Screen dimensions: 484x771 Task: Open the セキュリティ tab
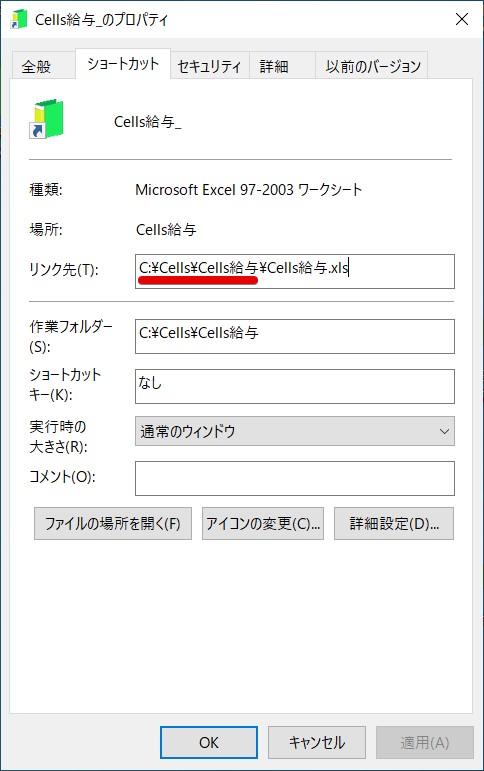(x=210, y=65)
